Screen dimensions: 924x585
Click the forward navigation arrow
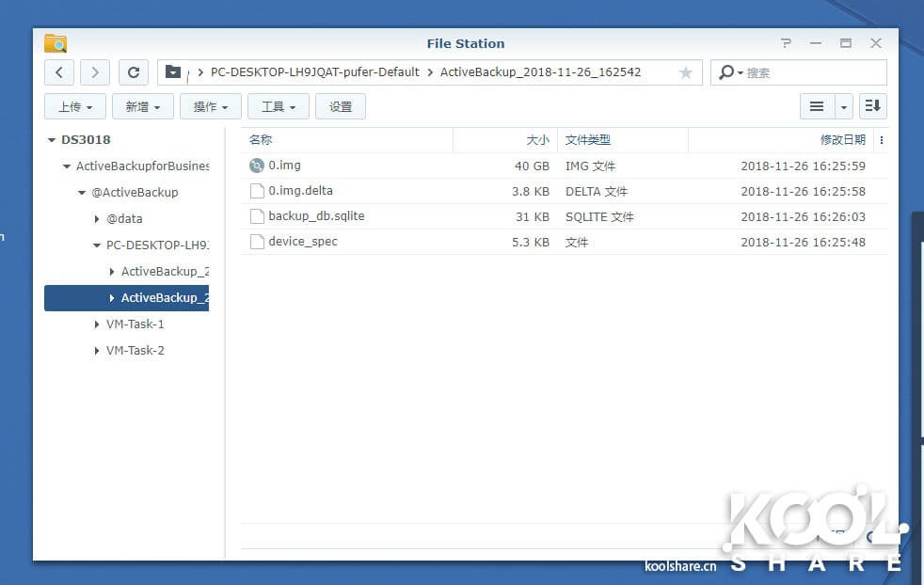pyautogui.click(x=95, y=72)
